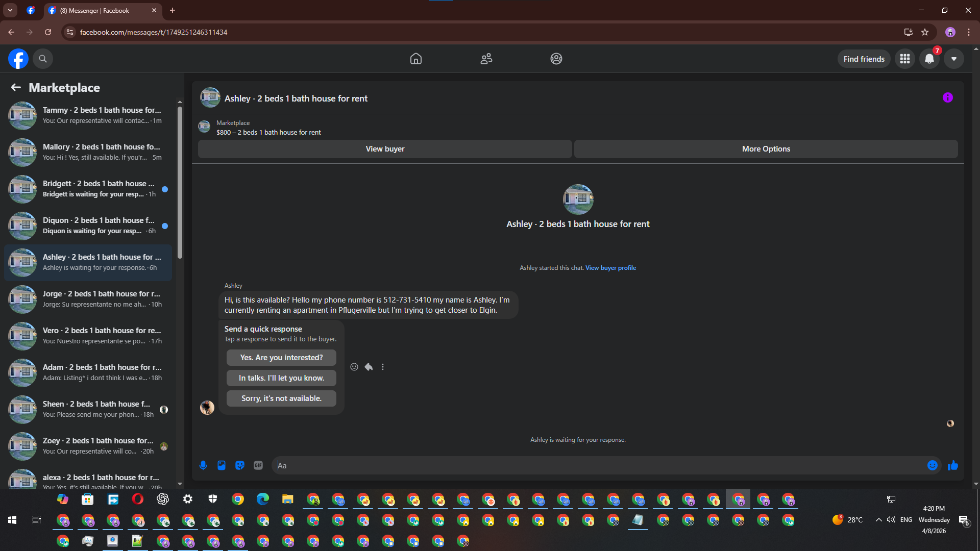Open message more options three dots

point(383,367)
